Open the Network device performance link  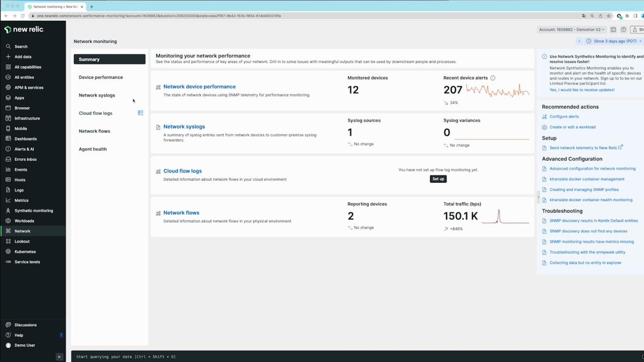[200, 87]
